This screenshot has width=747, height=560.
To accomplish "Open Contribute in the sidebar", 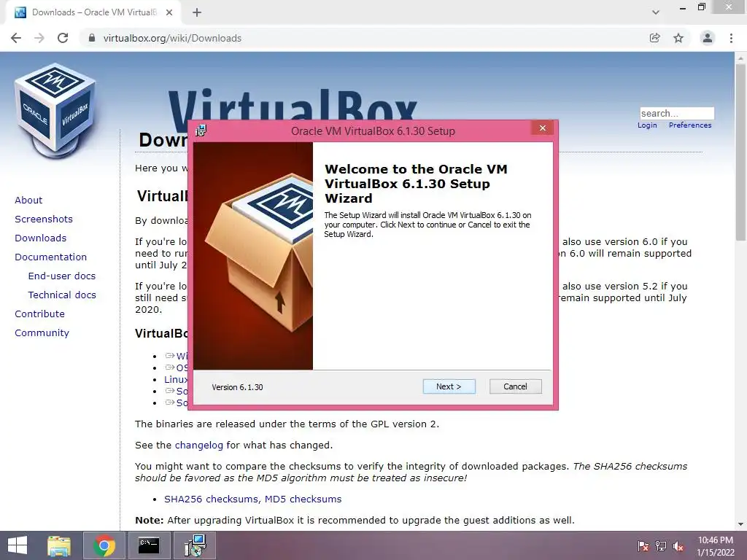I will coord(39,314).
